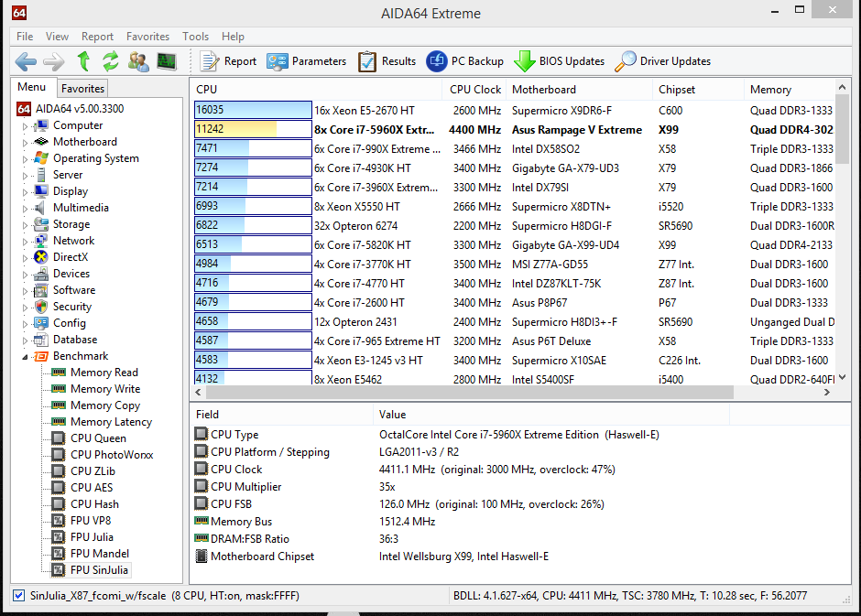Click the Chipset column header

point(698,90)
